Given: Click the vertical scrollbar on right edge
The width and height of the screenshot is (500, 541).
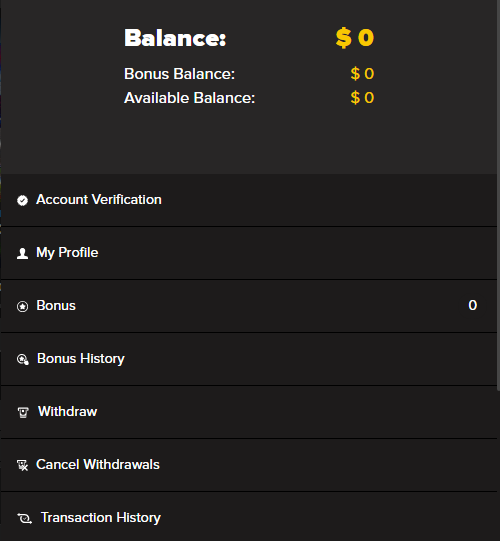Looking at the screenshot, I should pos(498,195).
